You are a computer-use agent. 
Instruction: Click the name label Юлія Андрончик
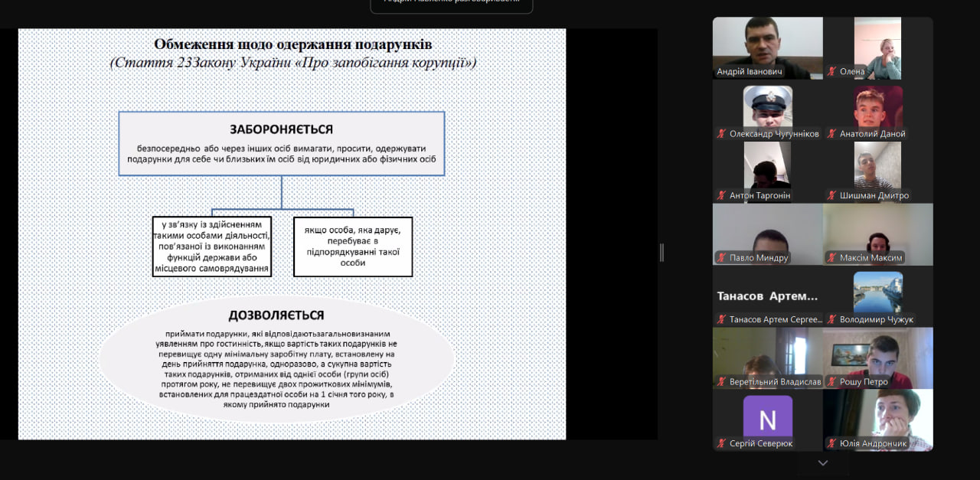click(873, 444)
